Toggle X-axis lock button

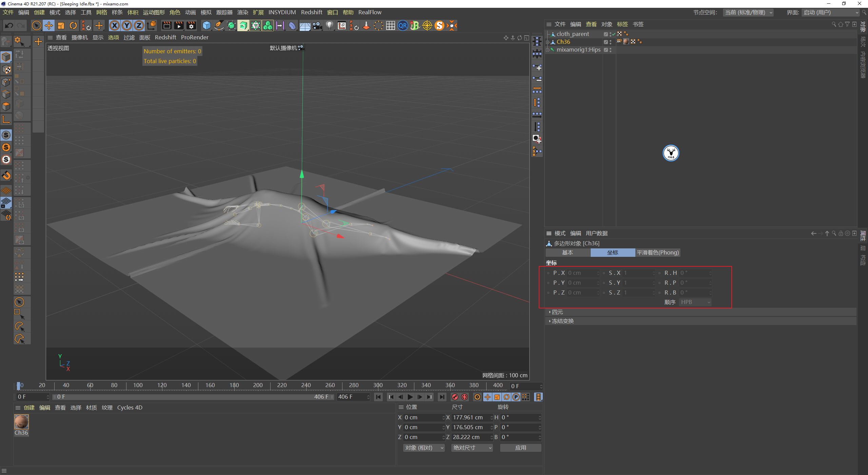115,26
